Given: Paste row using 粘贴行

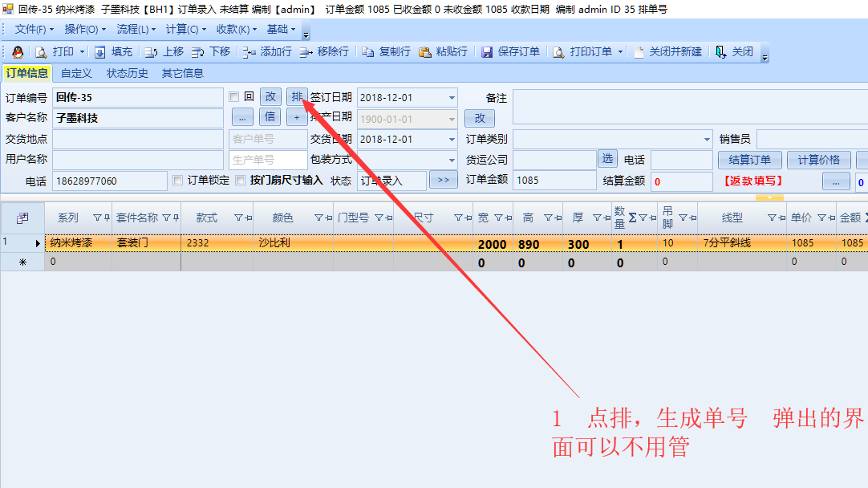Looking at the screenshot, I should point(443,52).
